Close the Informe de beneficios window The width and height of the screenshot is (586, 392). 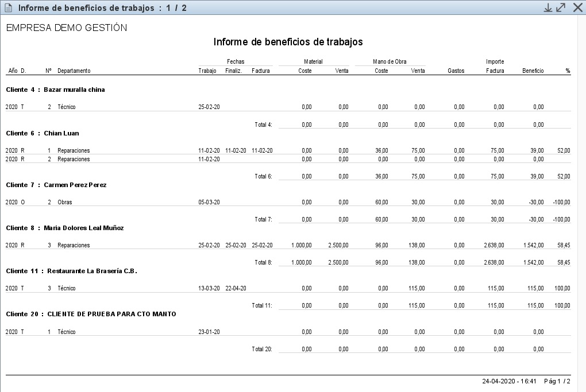[577, 7]
